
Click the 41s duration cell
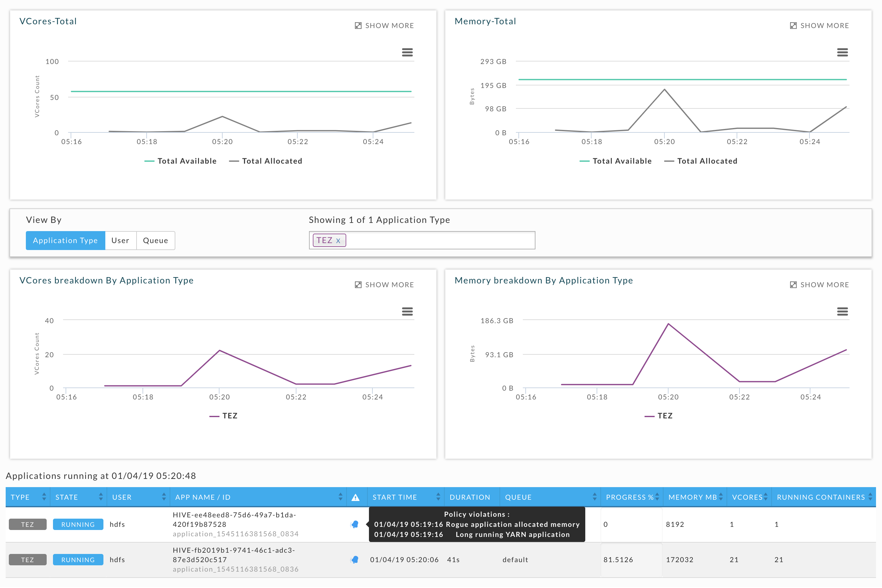click(x=453, y=560)
